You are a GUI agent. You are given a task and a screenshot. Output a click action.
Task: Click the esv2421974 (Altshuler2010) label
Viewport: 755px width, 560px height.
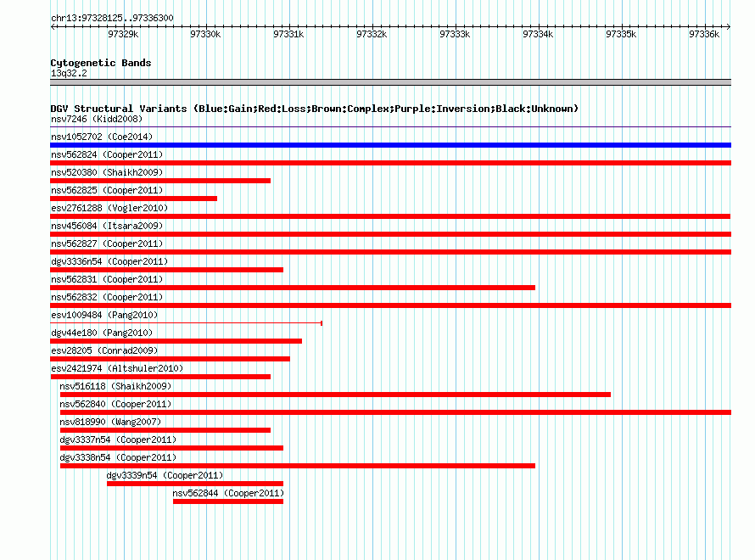pyautogui.click(x=117, y=368)
